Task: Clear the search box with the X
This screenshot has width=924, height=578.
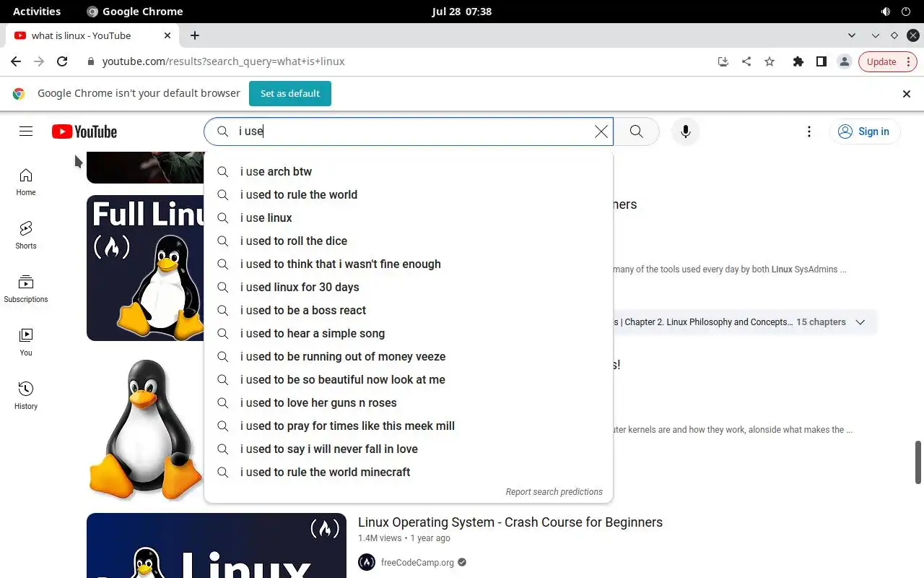Action: pos(601,131)
